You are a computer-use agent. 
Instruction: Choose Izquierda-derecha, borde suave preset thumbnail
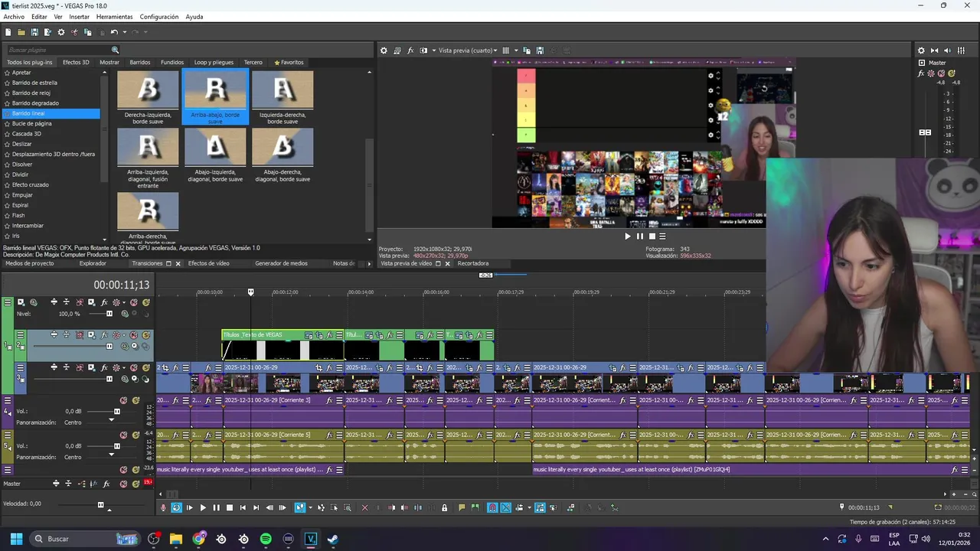[x=283, y=90]
